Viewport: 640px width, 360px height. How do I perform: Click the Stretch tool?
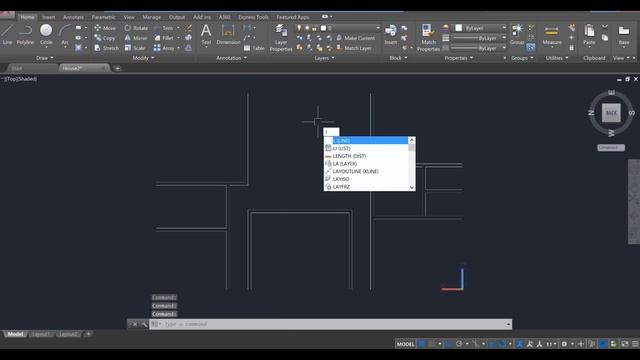click(x=107, y=48)
